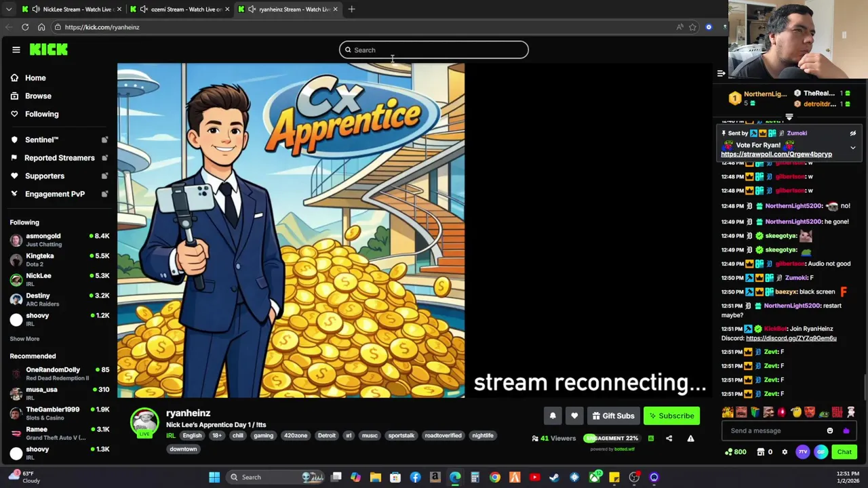Screen dimensions: 868x488
Task: Click the green Subscribe button
Action: point(670,416)
